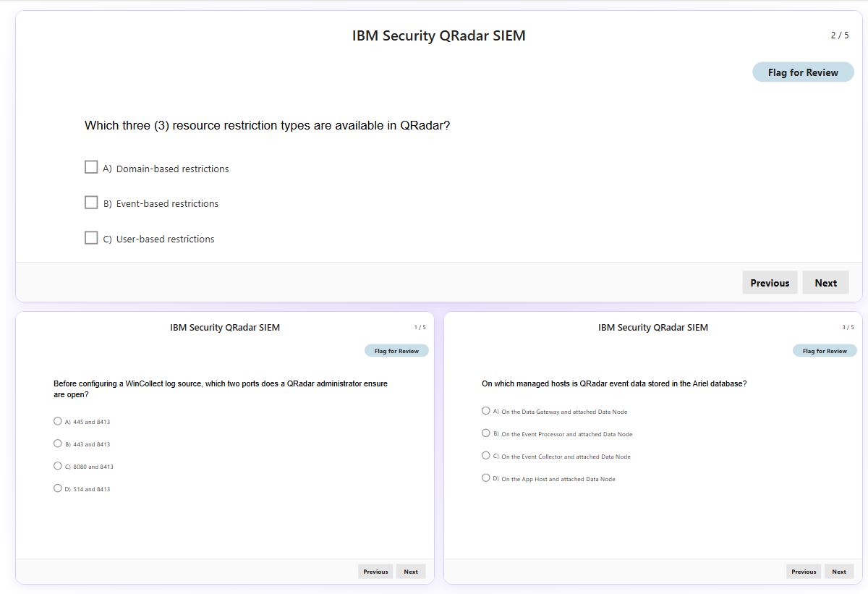Click the question text about resource restriction types

pos(267,125)
